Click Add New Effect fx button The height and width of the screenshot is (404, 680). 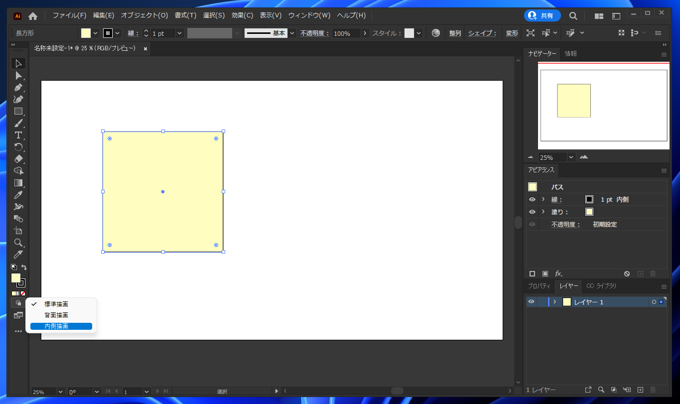pos(559,274)
